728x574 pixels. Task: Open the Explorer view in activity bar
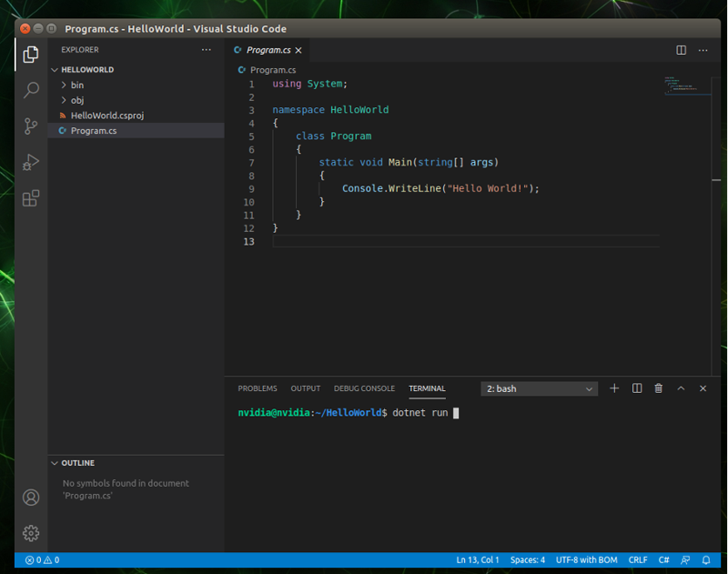point(31,55)
